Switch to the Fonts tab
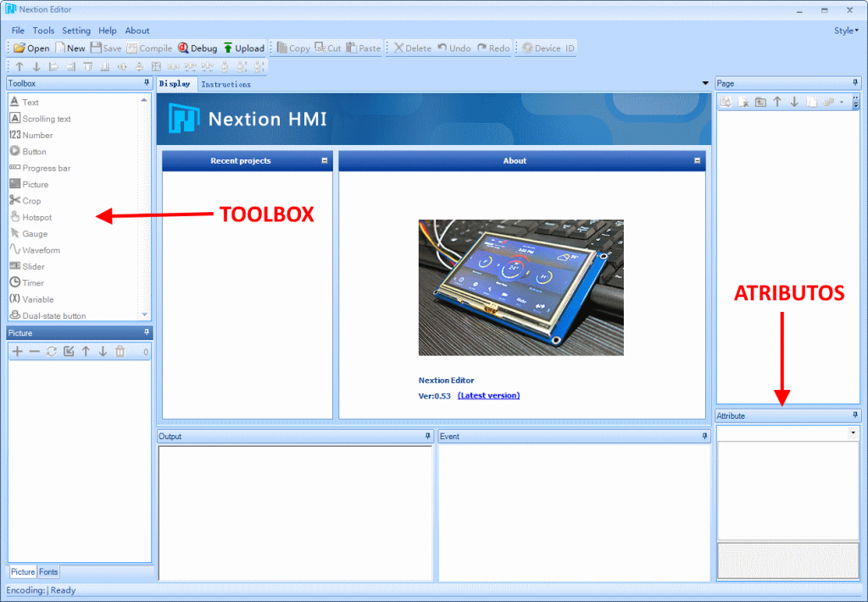Screen dimensions: 868x602 48,571
